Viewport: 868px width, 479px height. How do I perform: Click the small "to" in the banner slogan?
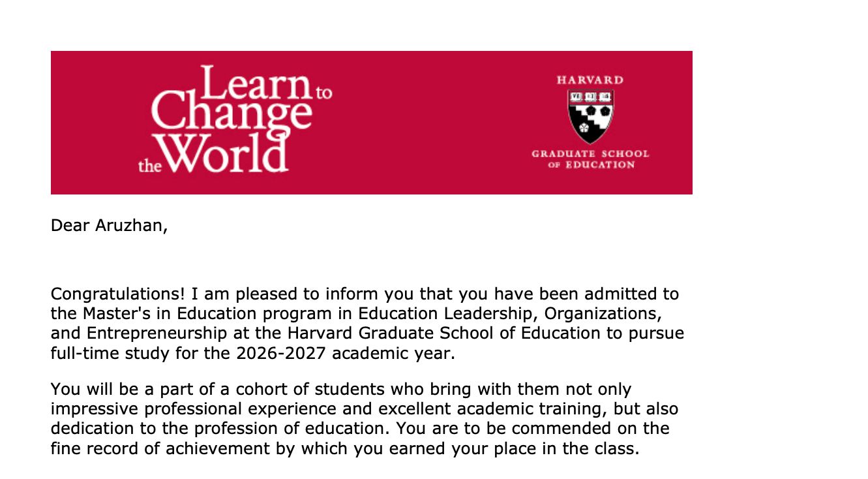(x=323, y=93)
